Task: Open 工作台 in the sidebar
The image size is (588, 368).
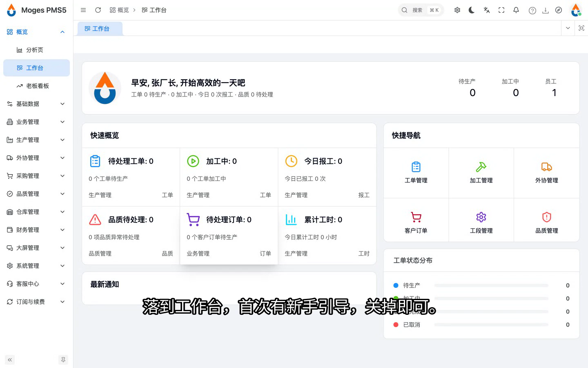Action: 36,68
